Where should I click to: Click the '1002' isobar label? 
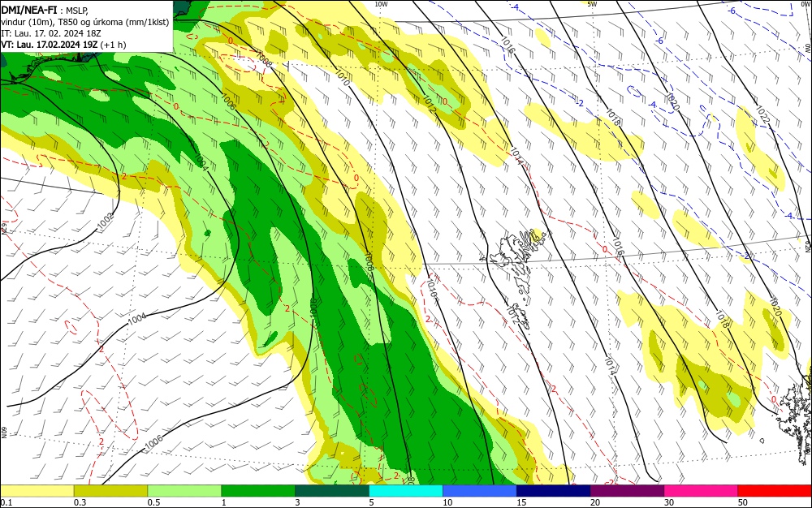click(x=105, y=222)
